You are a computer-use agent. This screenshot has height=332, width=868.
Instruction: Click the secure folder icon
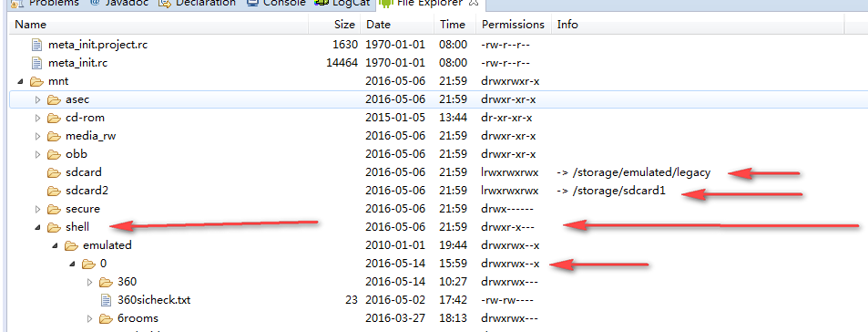(x=54, y=209)
